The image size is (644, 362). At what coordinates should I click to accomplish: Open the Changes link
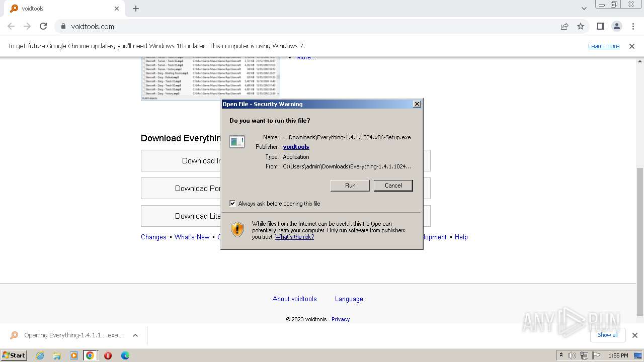pos(153,237)
